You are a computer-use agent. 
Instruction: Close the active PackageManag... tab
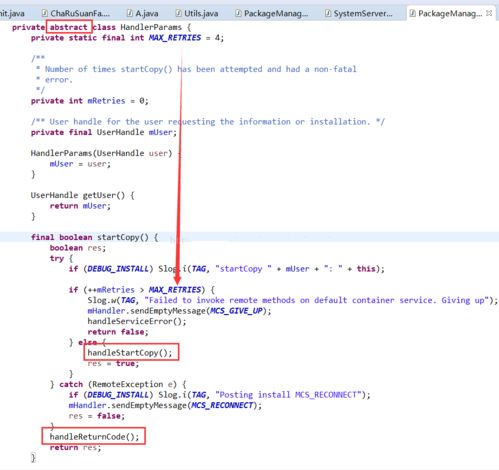[489, 13]
